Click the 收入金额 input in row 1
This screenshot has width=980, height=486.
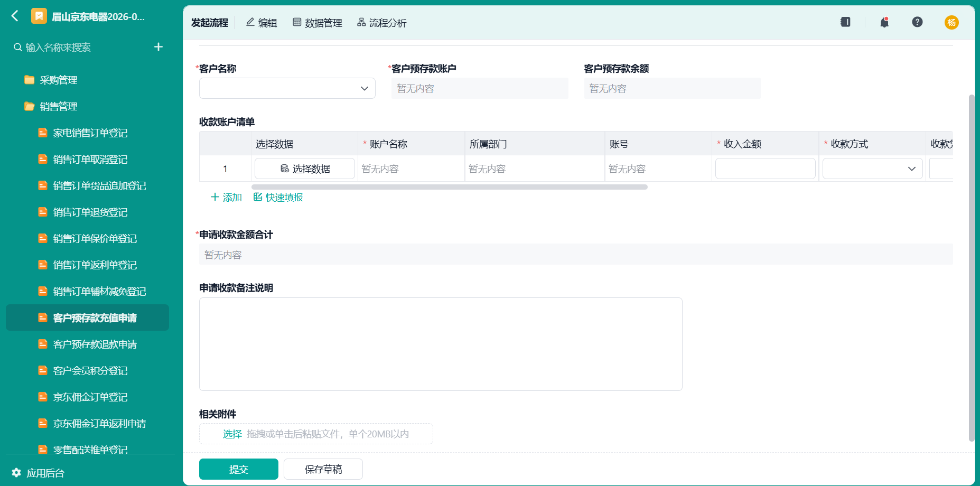click(x=766, y=169)
